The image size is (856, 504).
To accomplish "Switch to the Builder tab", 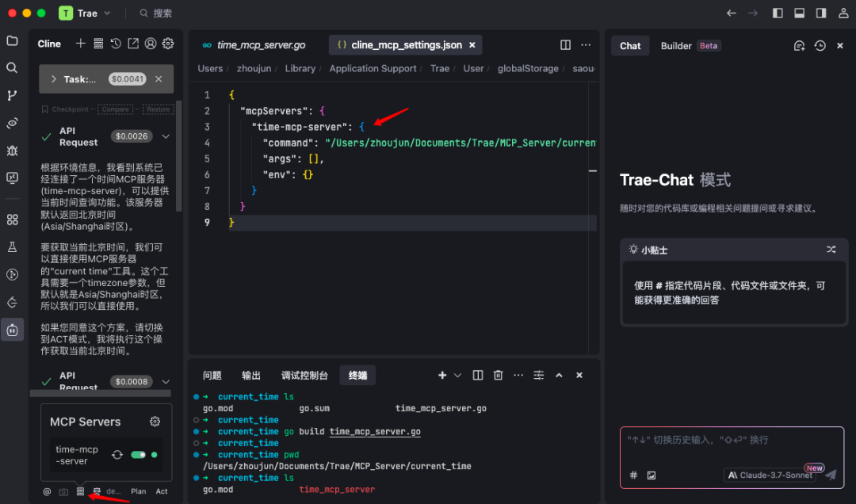I will tap(676, 46).
